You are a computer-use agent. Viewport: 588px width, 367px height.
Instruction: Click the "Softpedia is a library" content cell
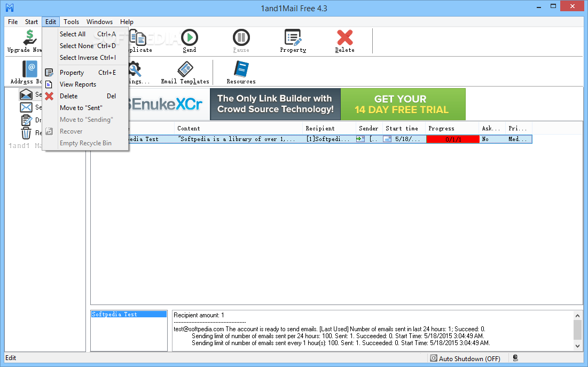tap(239, 139)
